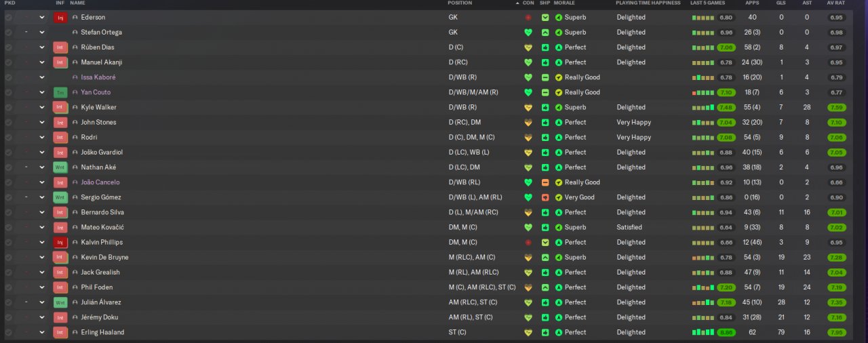Sort by PLAYING TIME HAPPINESS header
The image size is (868, 343).
click(x=648, y=3)
